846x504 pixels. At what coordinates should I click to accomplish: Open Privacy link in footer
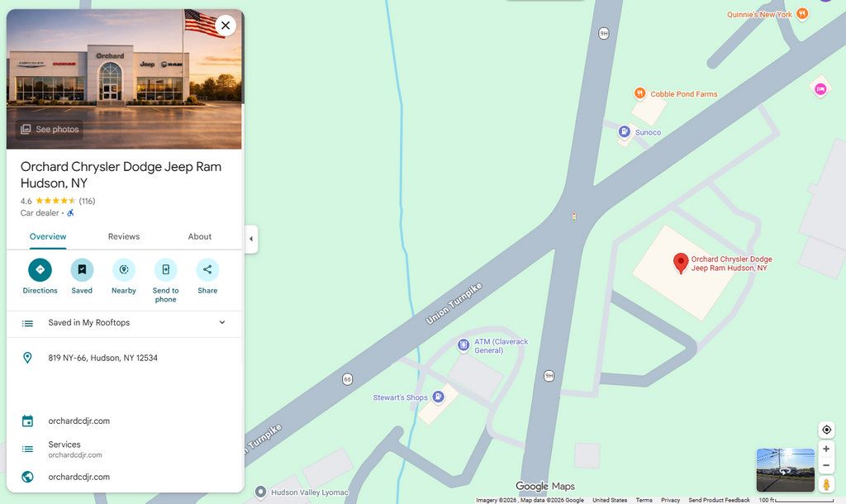coord(670,500)
